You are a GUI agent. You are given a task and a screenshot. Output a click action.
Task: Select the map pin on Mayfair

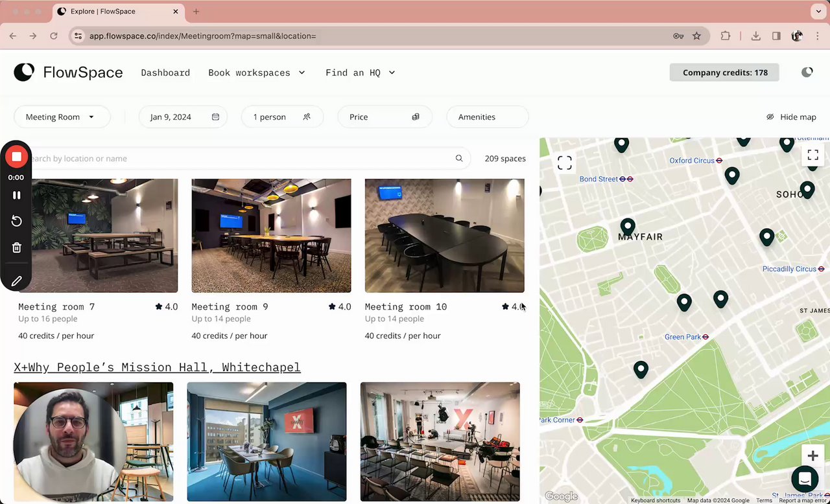(627, 227)
